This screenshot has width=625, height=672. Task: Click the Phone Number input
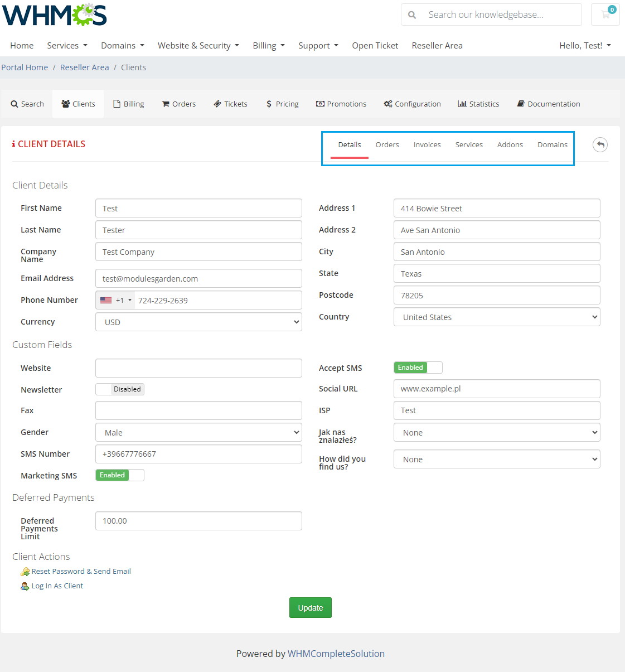pyautogui.click(x=218, y=300)
